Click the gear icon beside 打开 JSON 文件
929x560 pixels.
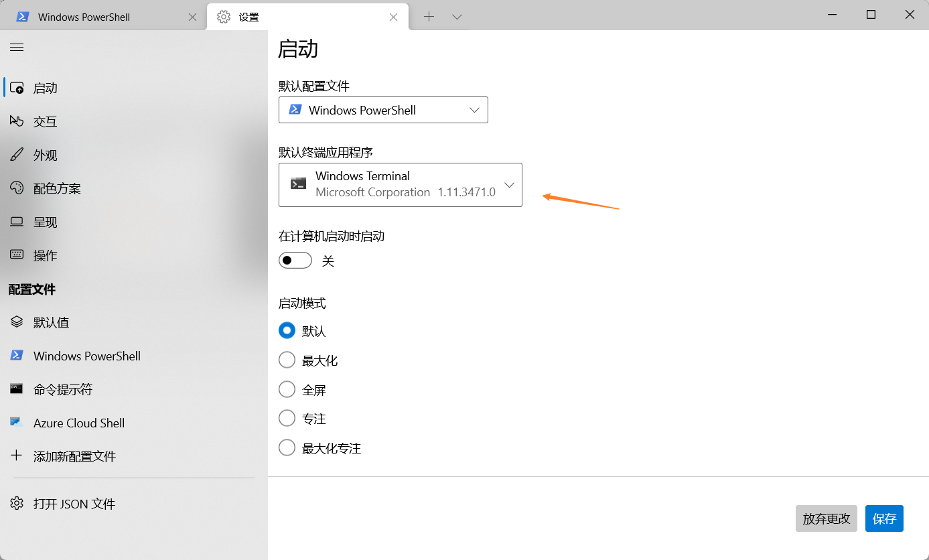(x=17, y=504)
